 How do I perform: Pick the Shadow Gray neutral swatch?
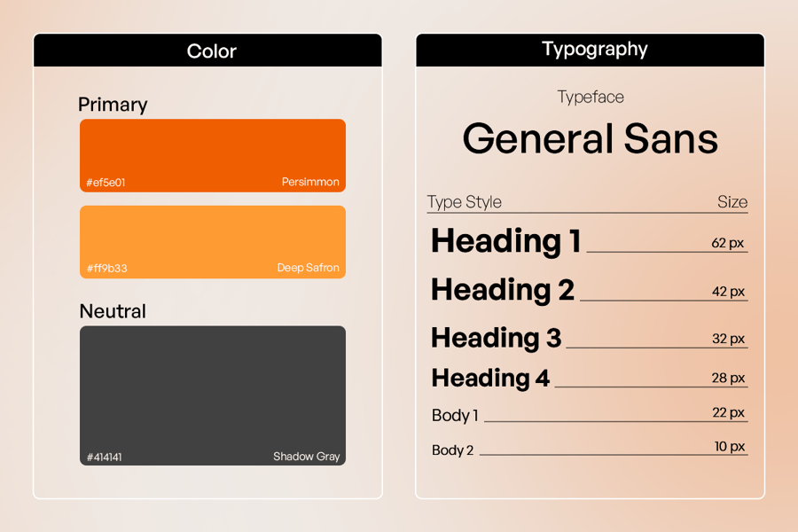point(213,390)
